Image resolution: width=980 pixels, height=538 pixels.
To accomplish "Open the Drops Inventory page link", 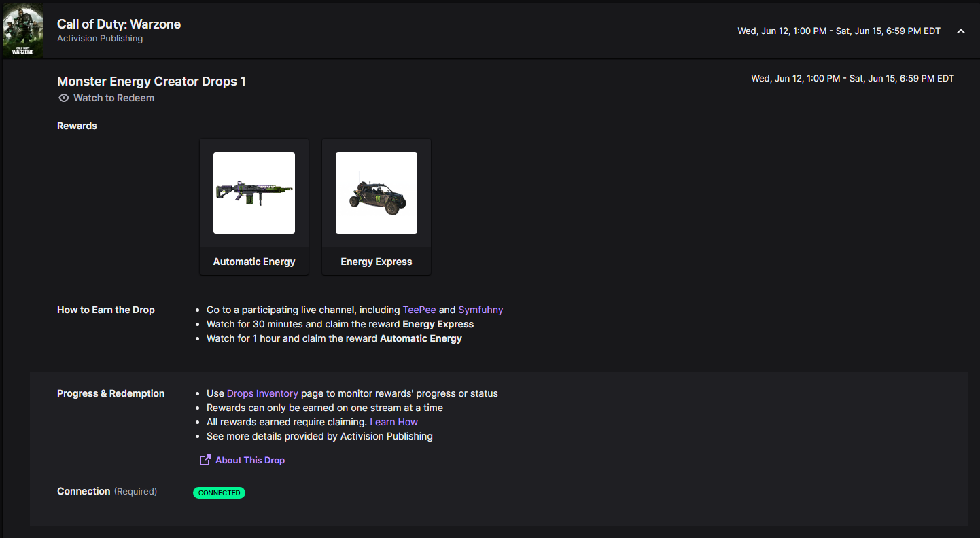I will [262, 393].
